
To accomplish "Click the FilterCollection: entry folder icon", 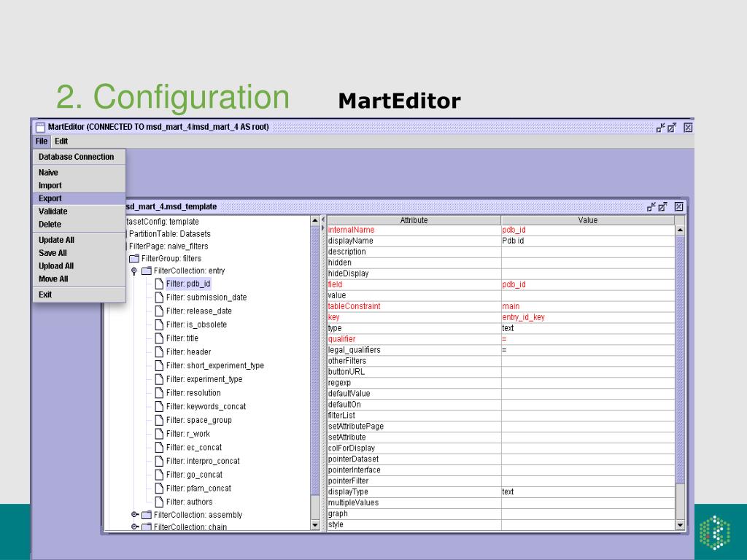I will pos(147,271).
